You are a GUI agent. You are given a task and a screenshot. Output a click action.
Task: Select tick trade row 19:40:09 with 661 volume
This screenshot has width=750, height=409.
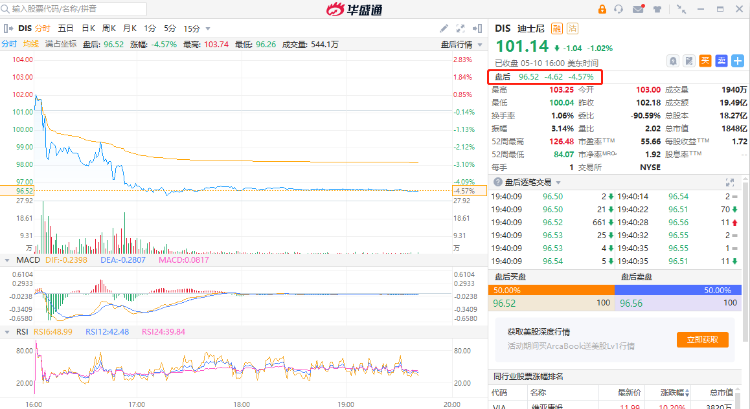[552, 222]
